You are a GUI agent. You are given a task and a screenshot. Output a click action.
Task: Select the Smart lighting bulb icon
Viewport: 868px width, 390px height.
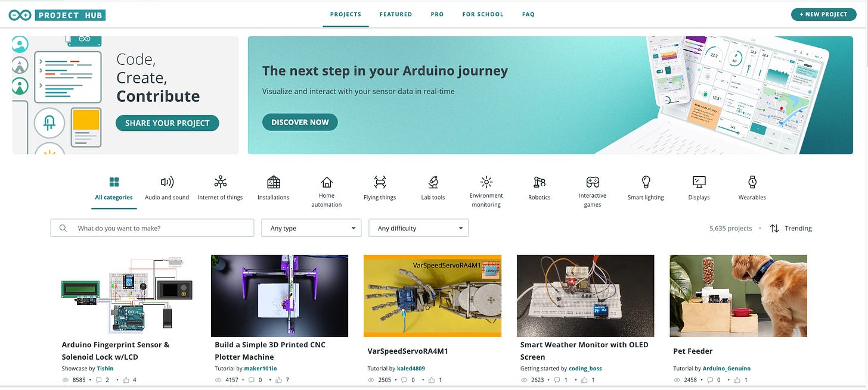pos(646,182)
